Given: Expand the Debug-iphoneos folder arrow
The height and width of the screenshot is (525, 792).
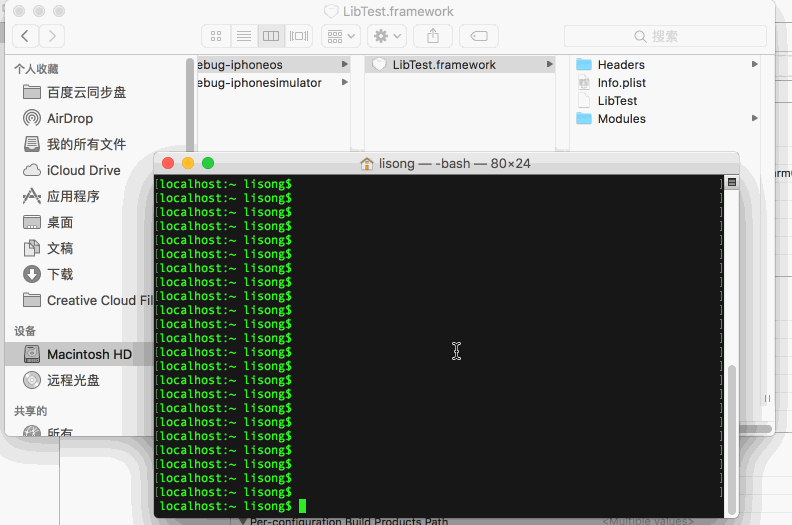Looking at the screenshot, I should 344,64.
